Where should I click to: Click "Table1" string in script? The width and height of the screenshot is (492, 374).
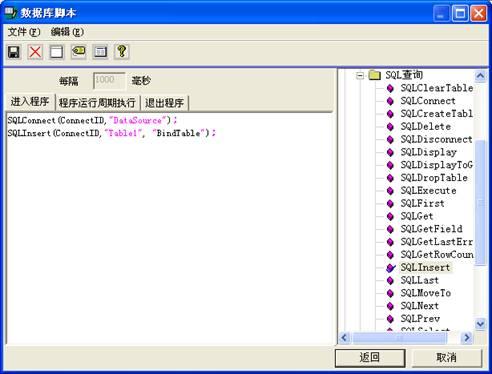pos(122,133)
